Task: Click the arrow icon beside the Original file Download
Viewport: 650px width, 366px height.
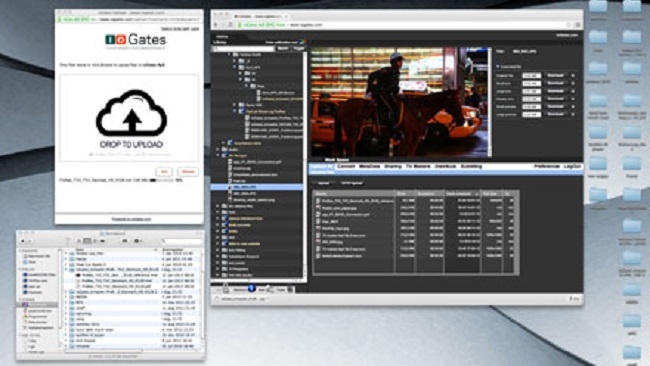Action: 573,75
